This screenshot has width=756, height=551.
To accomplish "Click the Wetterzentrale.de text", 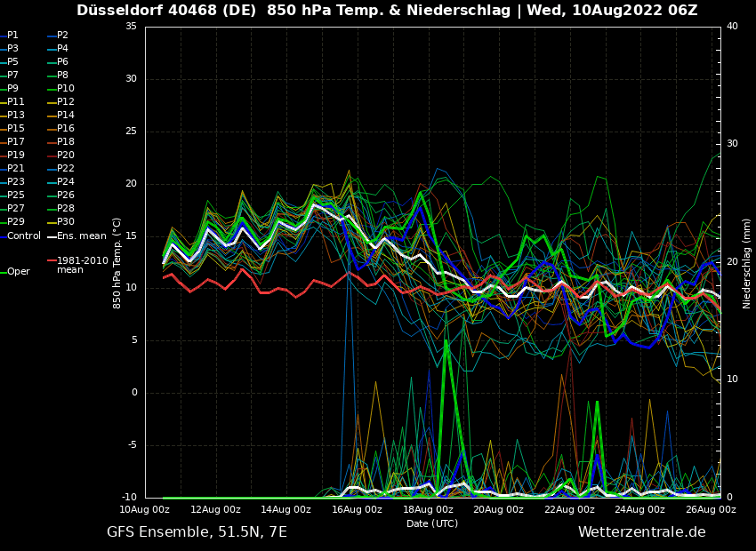I will pos(641,532).
